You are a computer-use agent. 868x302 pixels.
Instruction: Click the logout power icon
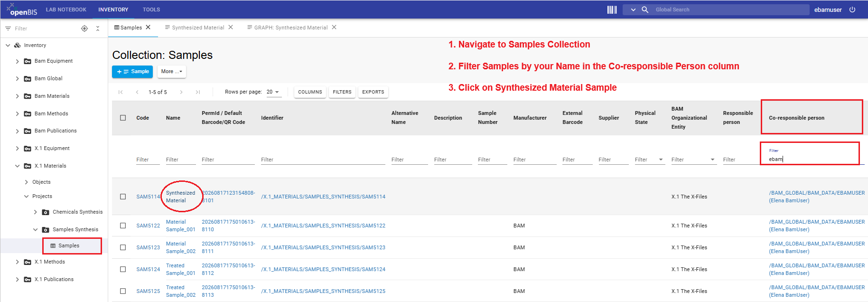click(x=852, y=9)
